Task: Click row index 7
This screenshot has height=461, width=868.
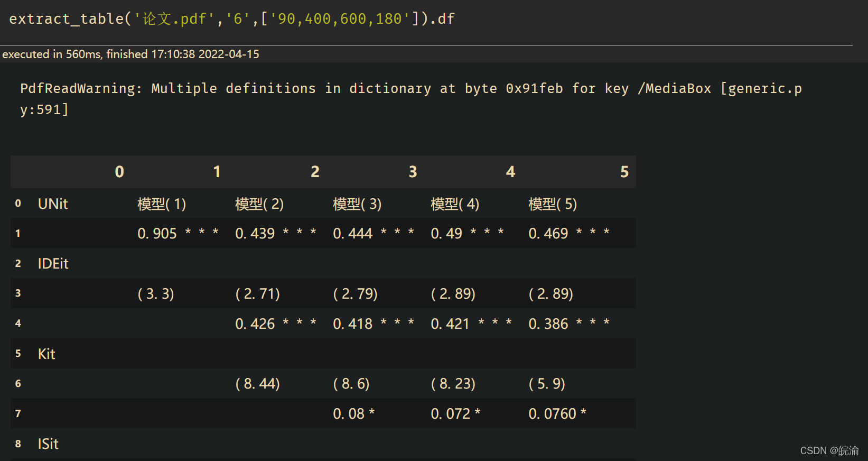Action: (18, 414)
